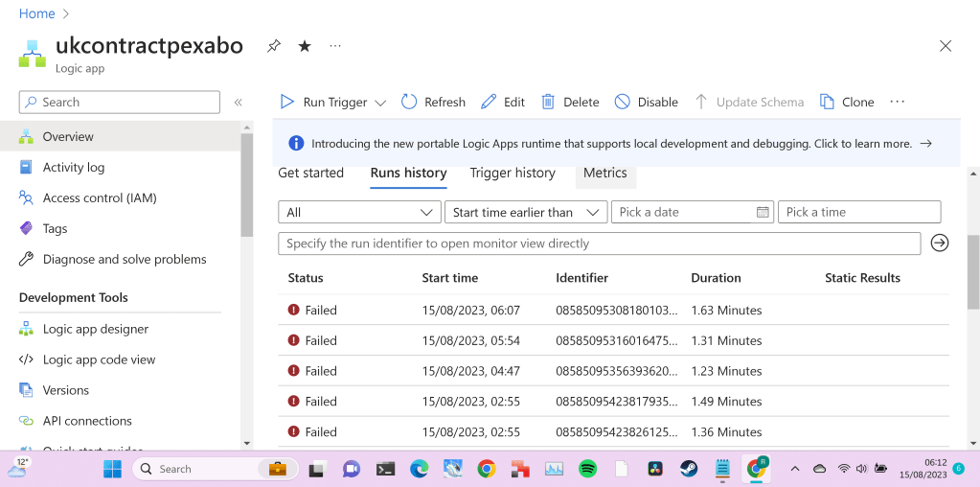The width and height of the screenshot is (980, 487).
Task: Click the 1.36 Minutes duration cell
Action: [726, 432]
